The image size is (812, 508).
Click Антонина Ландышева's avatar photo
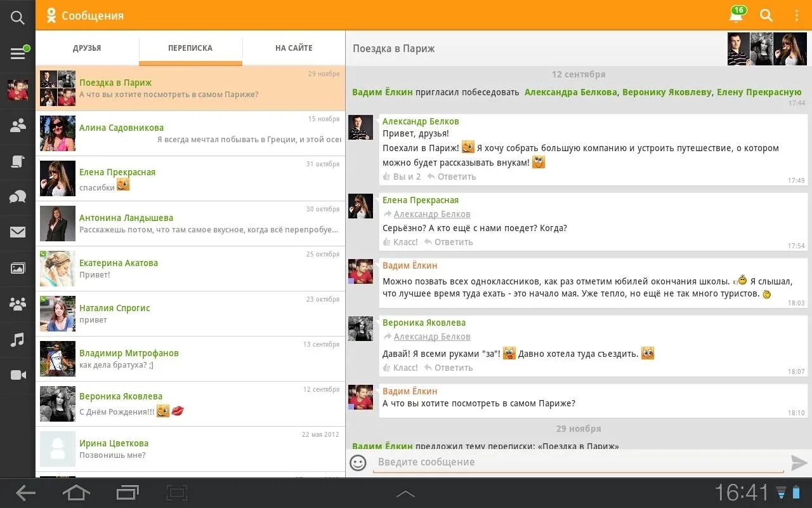(58, 224)
